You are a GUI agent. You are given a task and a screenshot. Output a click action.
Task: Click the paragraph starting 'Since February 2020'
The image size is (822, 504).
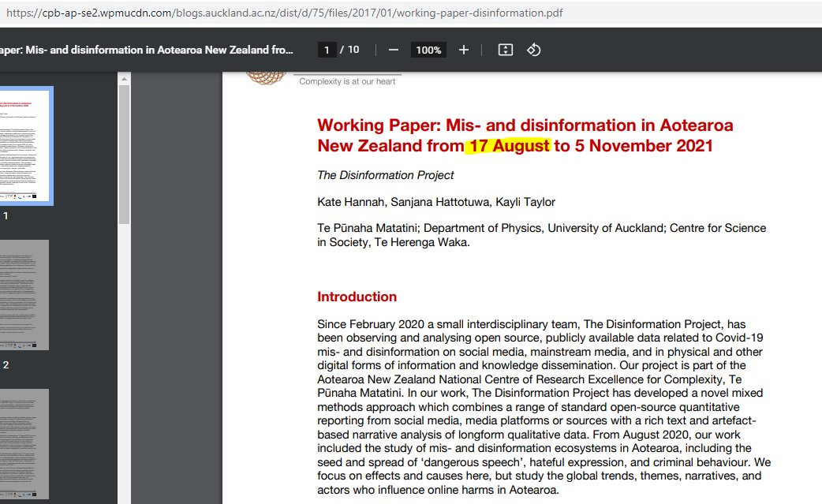[x=544, y=407]
